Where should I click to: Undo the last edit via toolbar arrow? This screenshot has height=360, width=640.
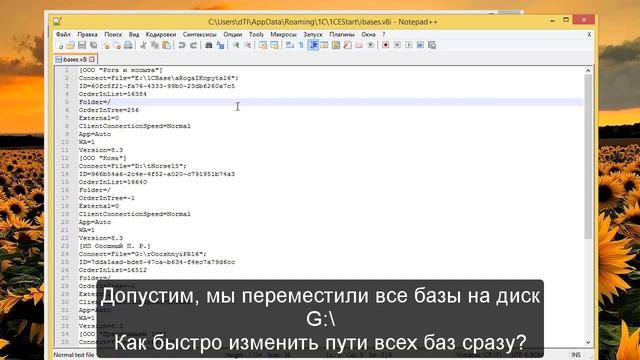[182, 45]
